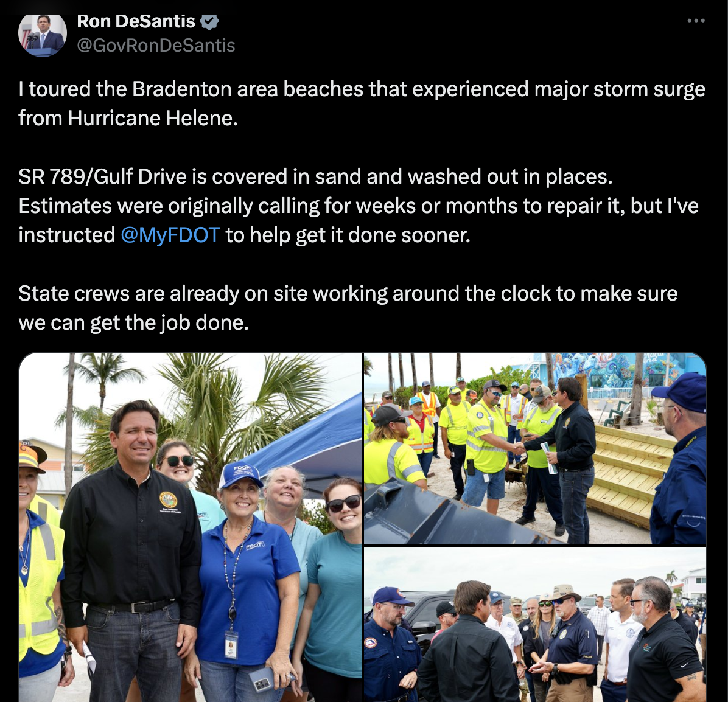
Task: Open the bottom-right photo of officials talking
Action: pyautogui.click(x=535, y=625)
